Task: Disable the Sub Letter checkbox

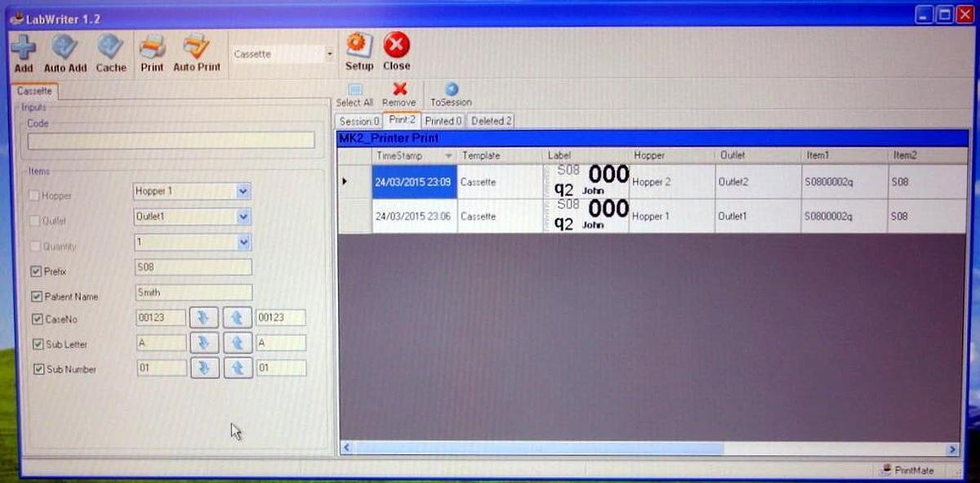Action: (x=37, y=344)
